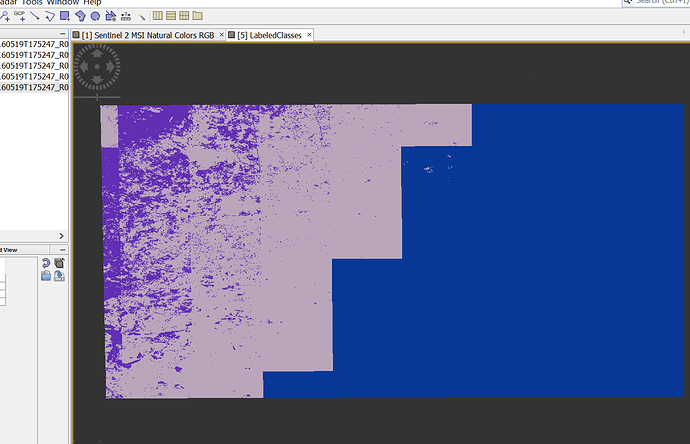
Task: Tile windows vertically
Action: (171, 16)
